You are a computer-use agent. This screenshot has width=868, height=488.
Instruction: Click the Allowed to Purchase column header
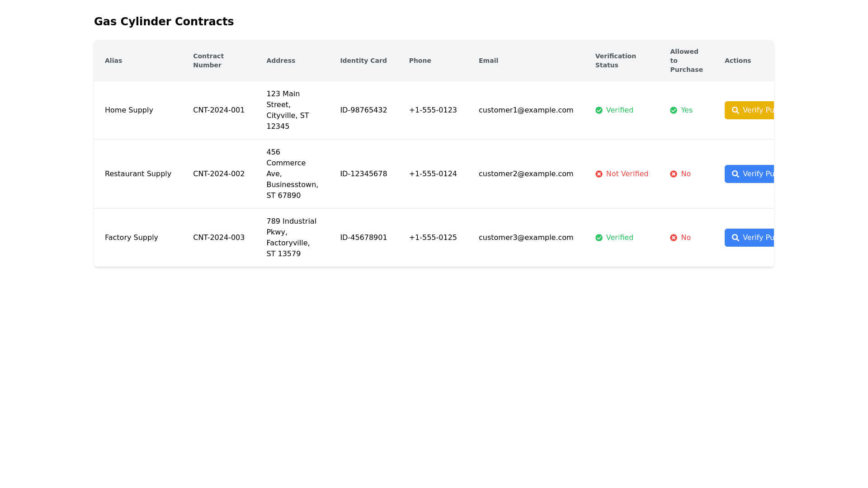click(686, 61)
